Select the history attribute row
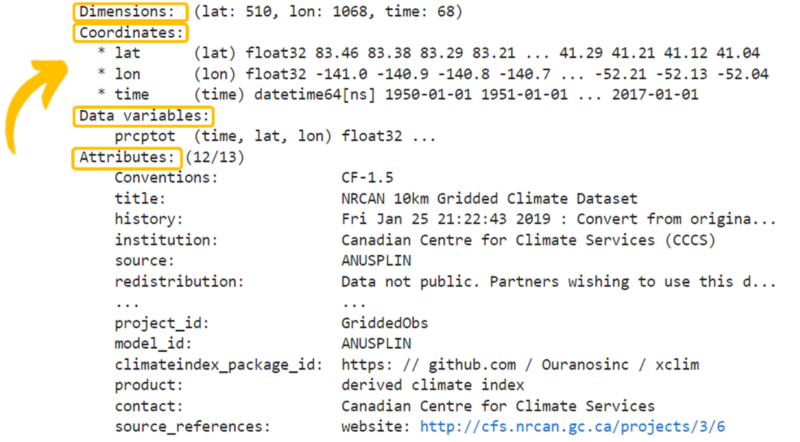Viewport: 800px width, 442px height. point(148,219)
